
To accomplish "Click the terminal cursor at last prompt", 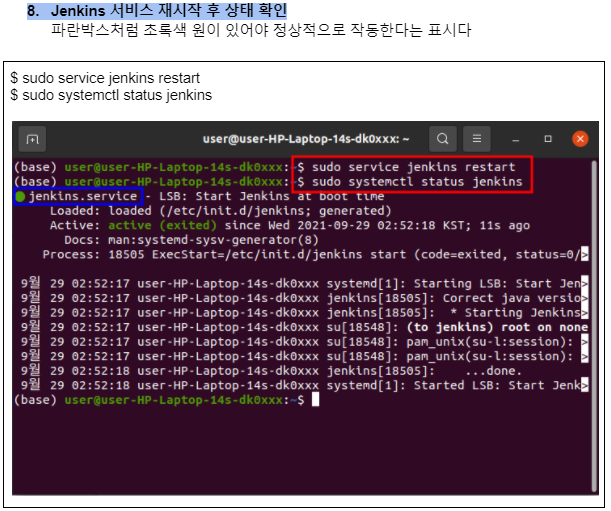I will click(315, 400).
